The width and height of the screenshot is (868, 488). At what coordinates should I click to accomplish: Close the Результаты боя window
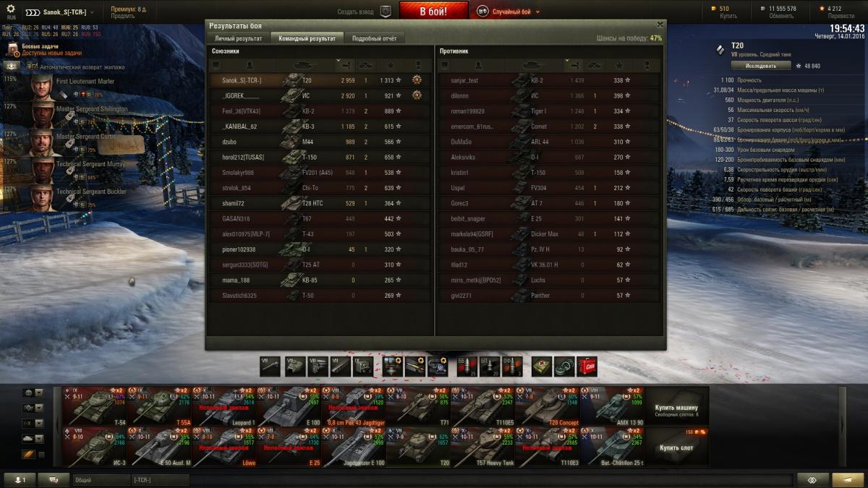pos(660,25)
